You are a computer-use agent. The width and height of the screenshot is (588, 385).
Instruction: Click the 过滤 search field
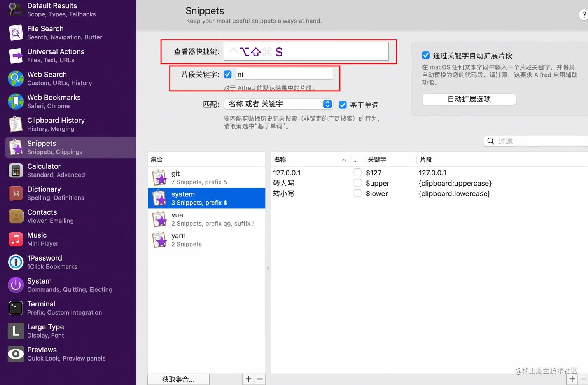537,141
